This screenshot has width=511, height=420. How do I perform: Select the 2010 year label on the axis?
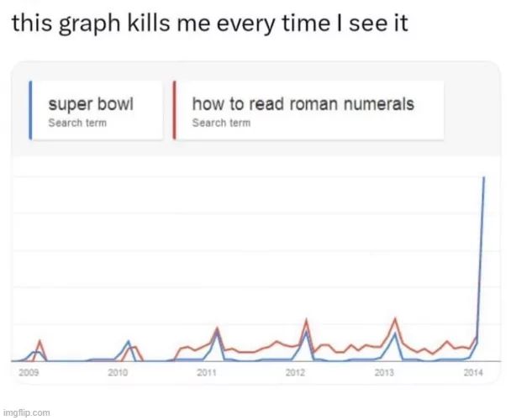click(117, 370)
